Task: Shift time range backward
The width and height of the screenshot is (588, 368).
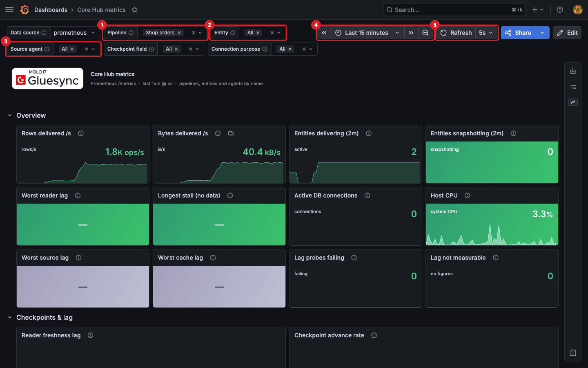Action: [x=324, y=33]
